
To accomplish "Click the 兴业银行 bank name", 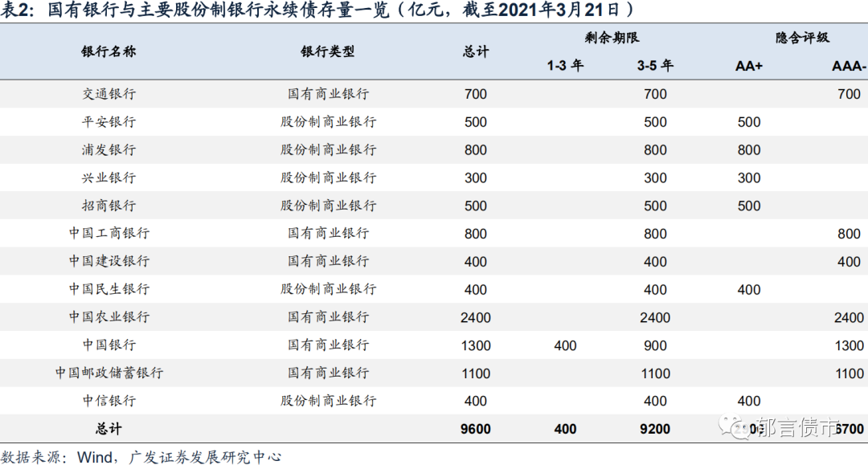I will [108, 177].
